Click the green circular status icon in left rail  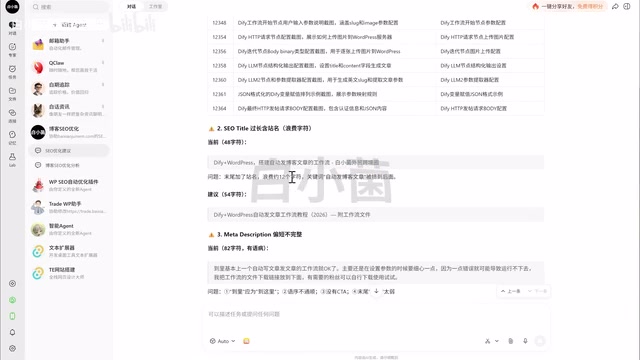[12, 300]
